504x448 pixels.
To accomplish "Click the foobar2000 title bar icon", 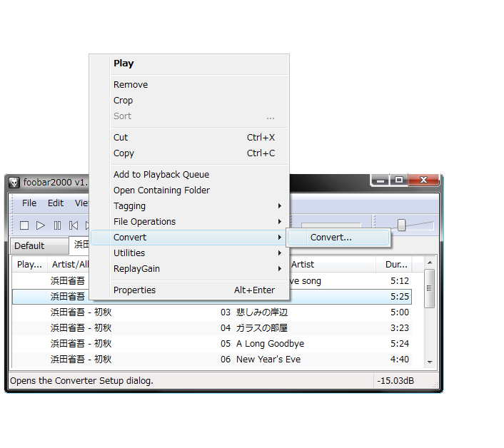I will point(14,183).
